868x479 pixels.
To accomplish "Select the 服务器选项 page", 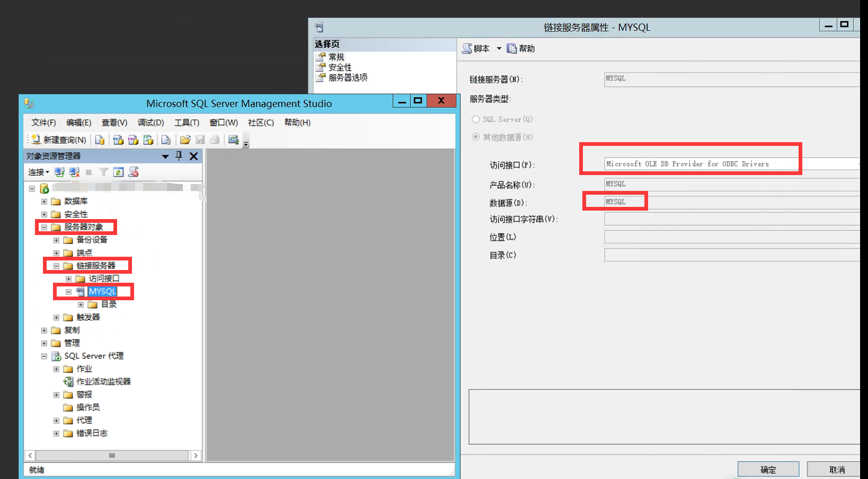I will tap(348, 77).
